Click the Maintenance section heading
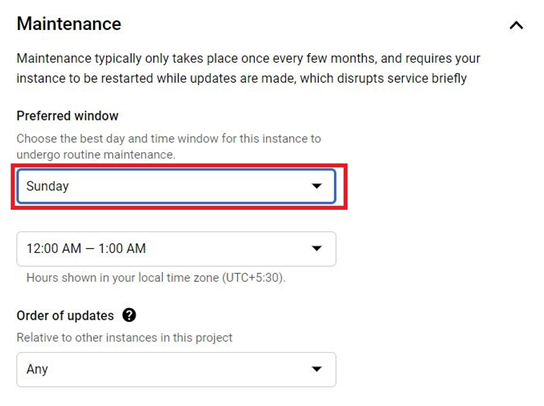 coord(69,24)
